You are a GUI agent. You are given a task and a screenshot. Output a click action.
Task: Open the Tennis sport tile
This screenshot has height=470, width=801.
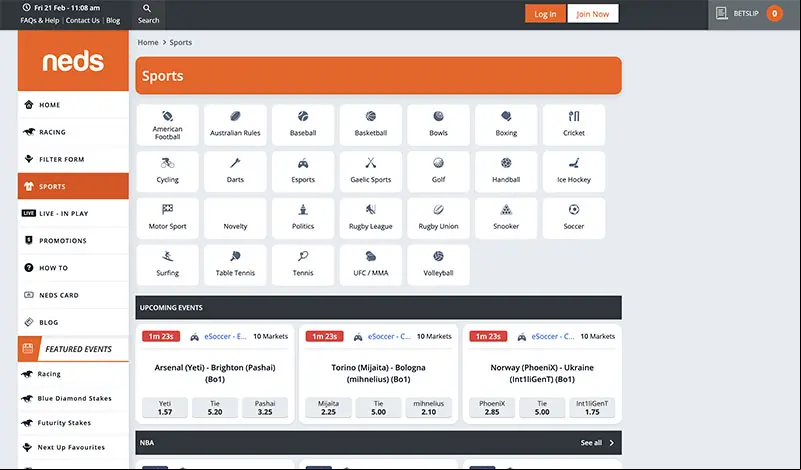303,265
